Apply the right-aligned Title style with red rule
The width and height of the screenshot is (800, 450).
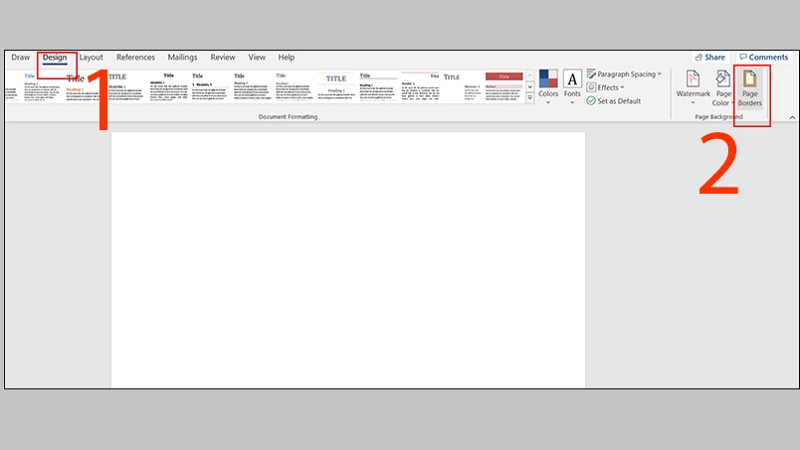(420, 87)
